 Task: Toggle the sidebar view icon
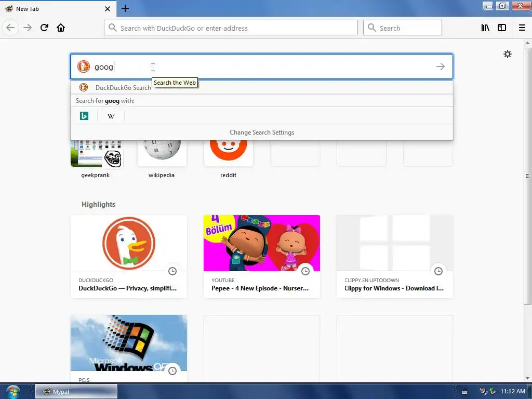(x=502, y=28)
